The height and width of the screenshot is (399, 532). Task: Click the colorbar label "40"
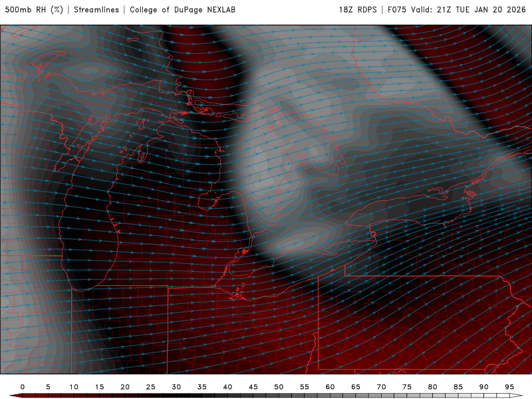pos(227,387)
